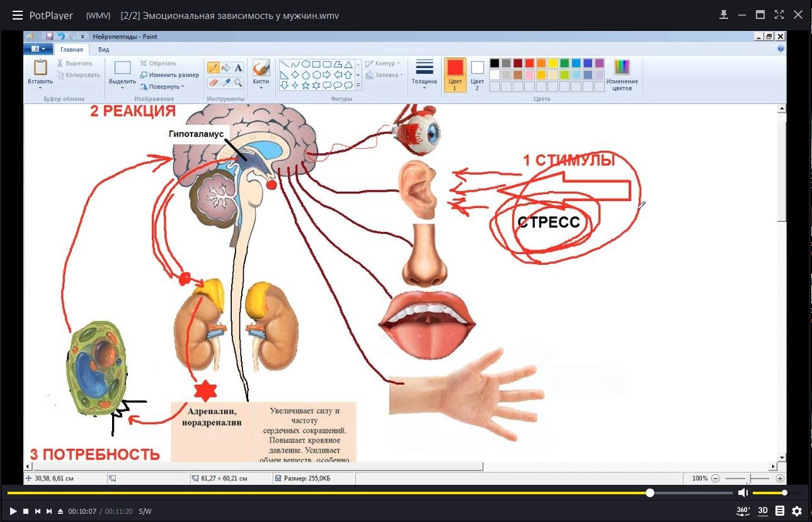
Task: Open the PotPlayer playlist panel
Action: click(x=780, y=511)
